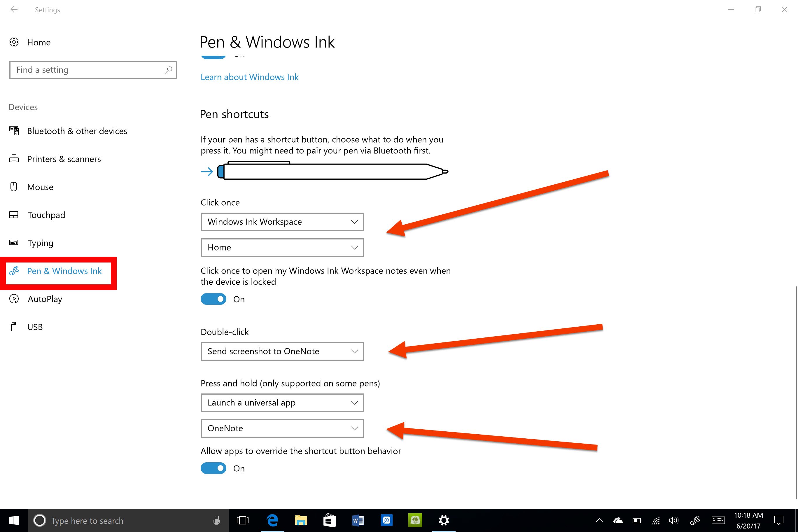Click the Cortana circle icon
Viewport: 798px width, 532px height.
40,520
